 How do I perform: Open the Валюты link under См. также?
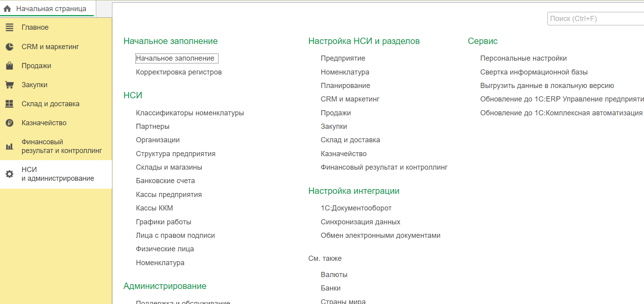click(334, 275)
